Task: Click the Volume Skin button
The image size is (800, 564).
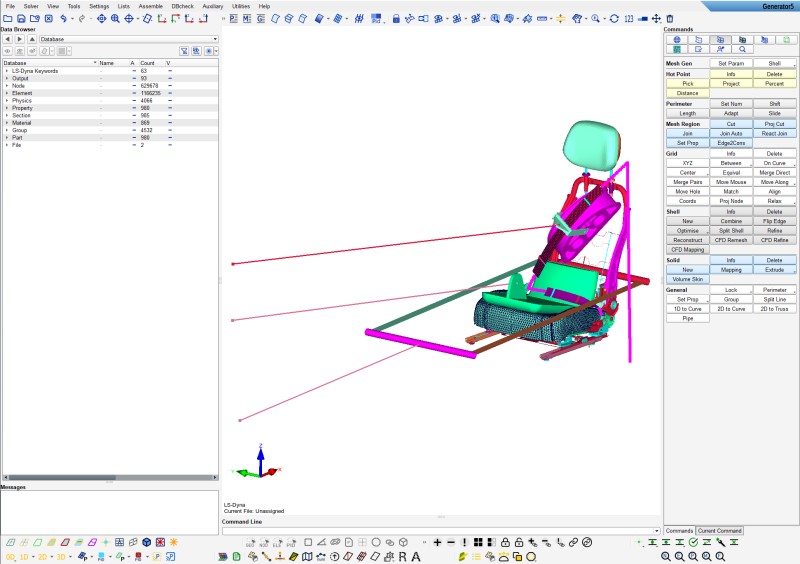Action: [687, 279]
